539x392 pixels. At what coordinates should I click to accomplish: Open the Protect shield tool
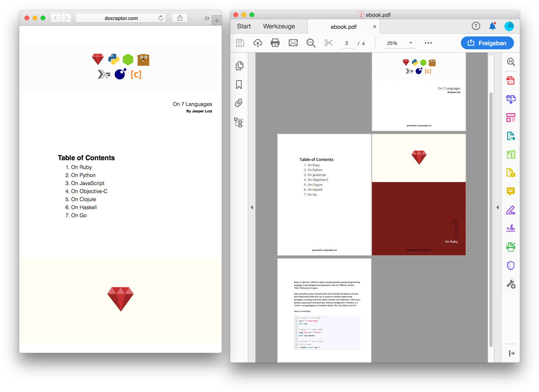click(511, 265)
